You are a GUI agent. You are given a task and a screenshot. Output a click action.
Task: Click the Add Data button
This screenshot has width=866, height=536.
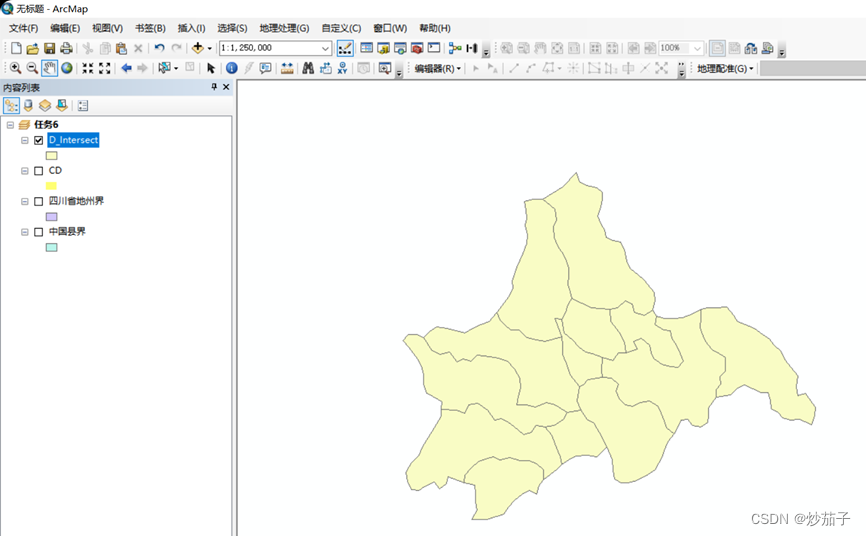(x=197, y=48)
